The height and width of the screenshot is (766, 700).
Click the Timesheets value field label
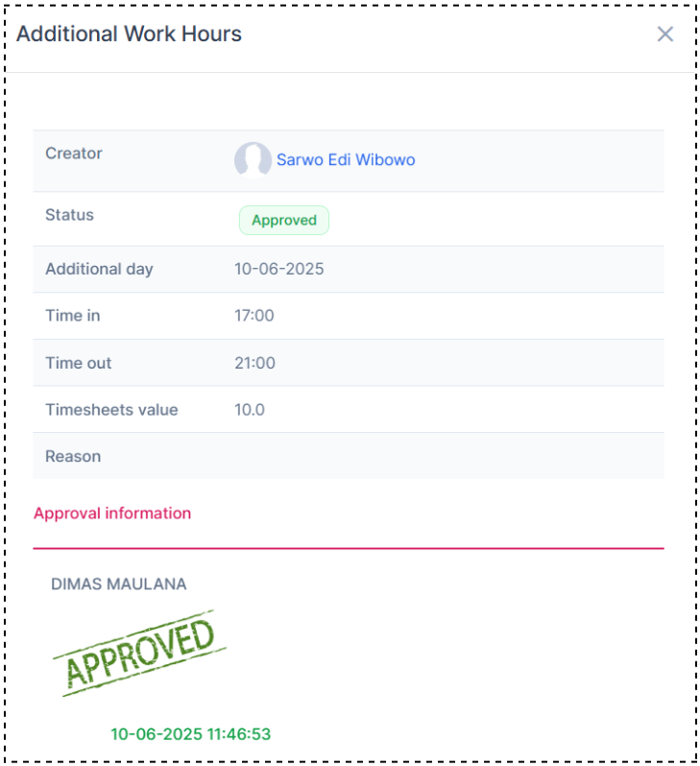click(111, 410)
